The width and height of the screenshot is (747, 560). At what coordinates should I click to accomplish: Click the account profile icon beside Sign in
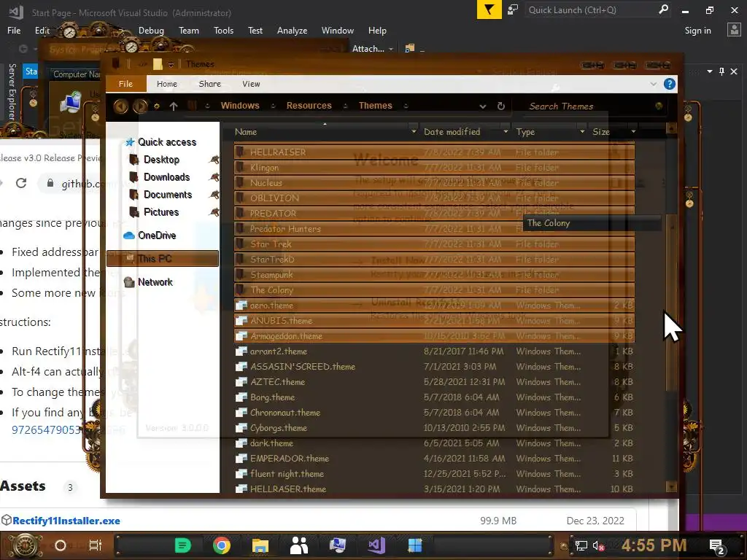(734, 30)
